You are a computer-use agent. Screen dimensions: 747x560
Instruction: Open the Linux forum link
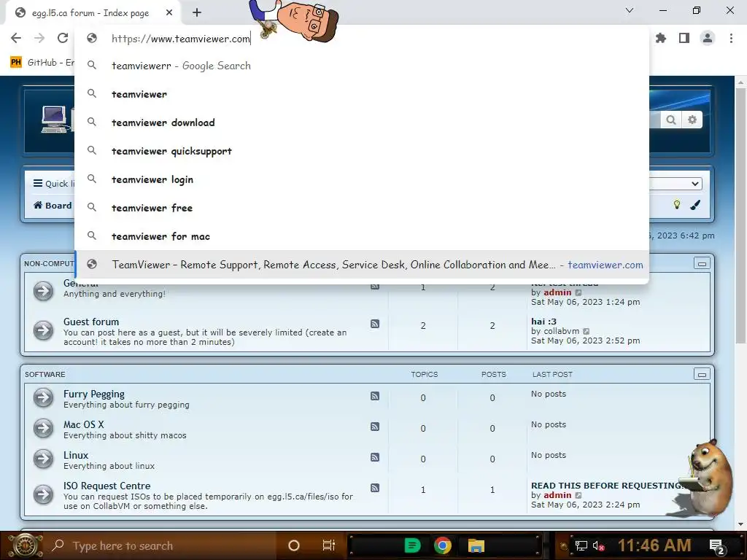pos(76,455)
